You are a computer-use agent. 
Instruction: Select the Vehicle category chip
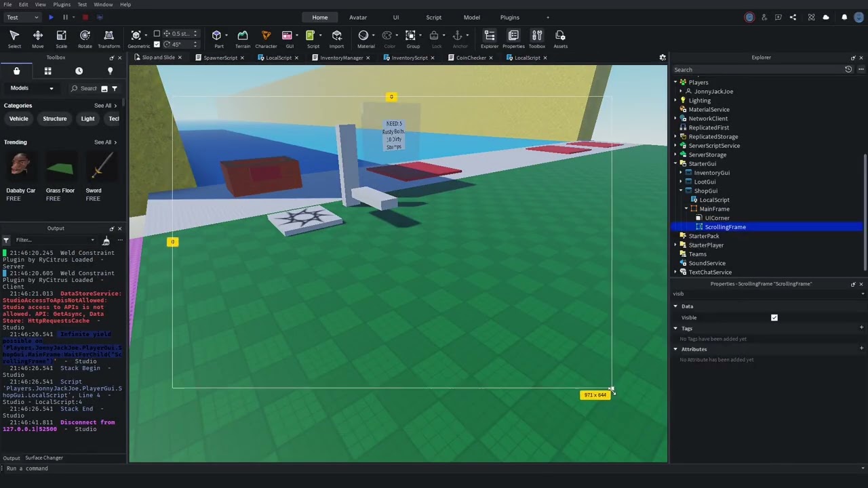coord(19,119)
